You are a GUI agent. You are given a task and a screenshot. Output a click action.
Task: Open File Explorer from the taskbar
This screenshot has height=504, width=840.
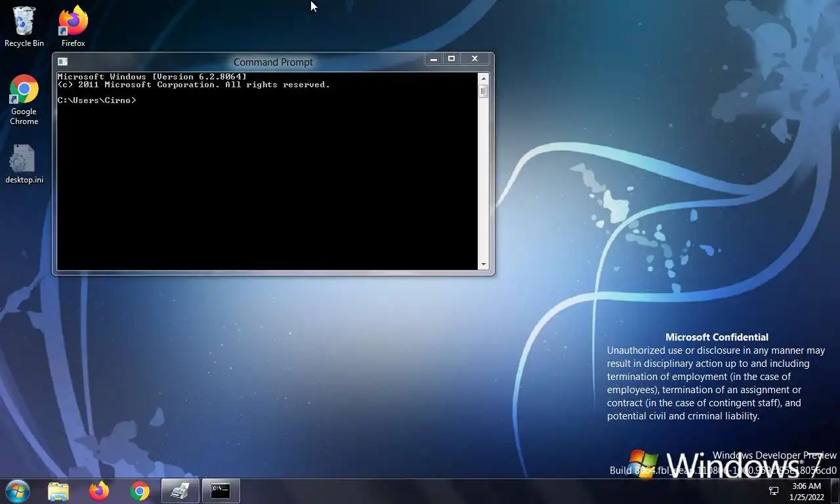(58, 491)
